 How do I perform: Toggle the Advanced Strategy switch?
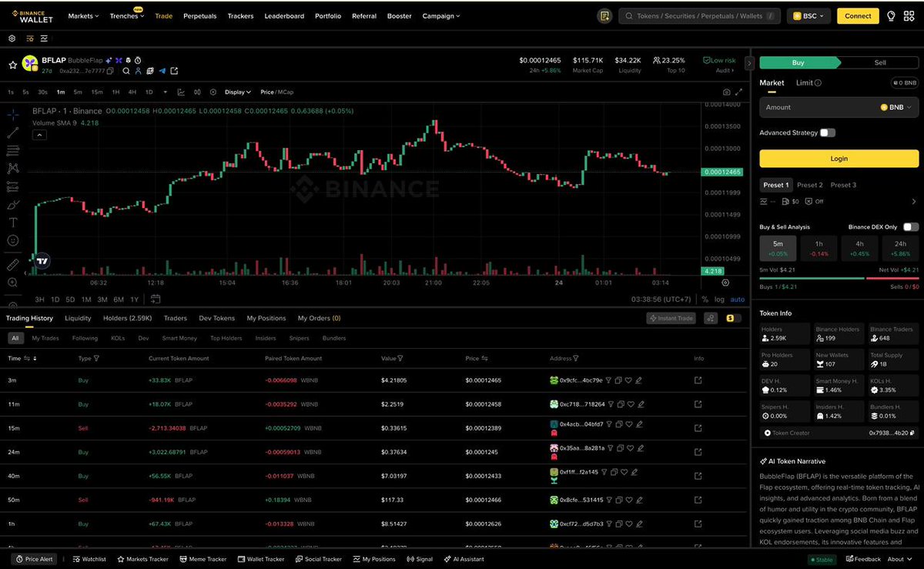point(828,132)
